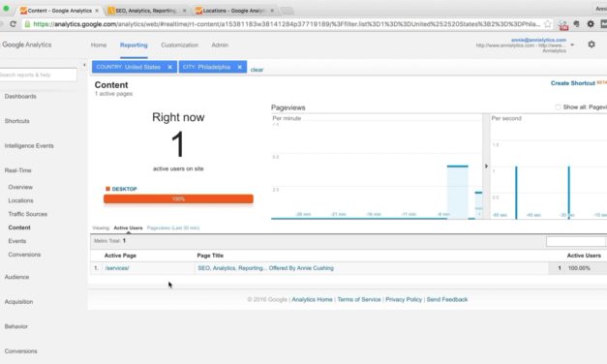Click the Google Analytics logo

[x=27, y=45]
